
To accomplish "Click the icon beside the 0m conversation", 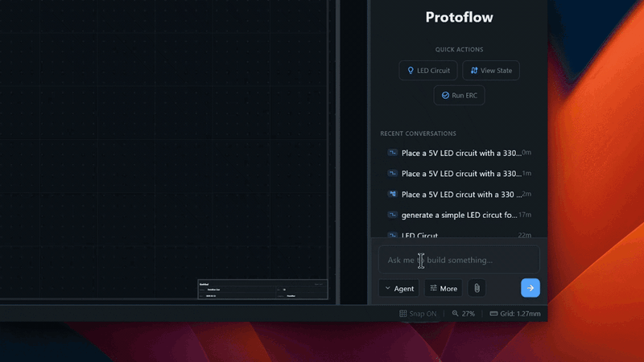I will tap(392, 153).
